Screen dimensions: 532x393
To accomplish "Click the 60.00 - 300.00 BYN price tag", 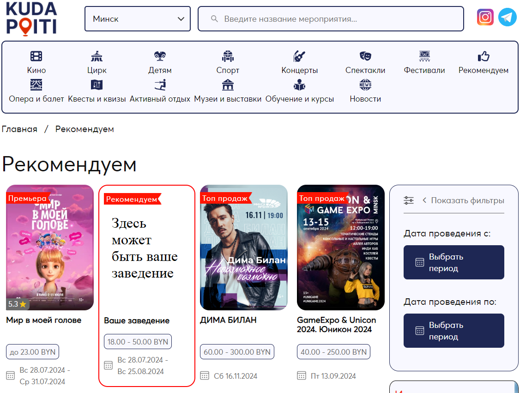I will [237, 352].
